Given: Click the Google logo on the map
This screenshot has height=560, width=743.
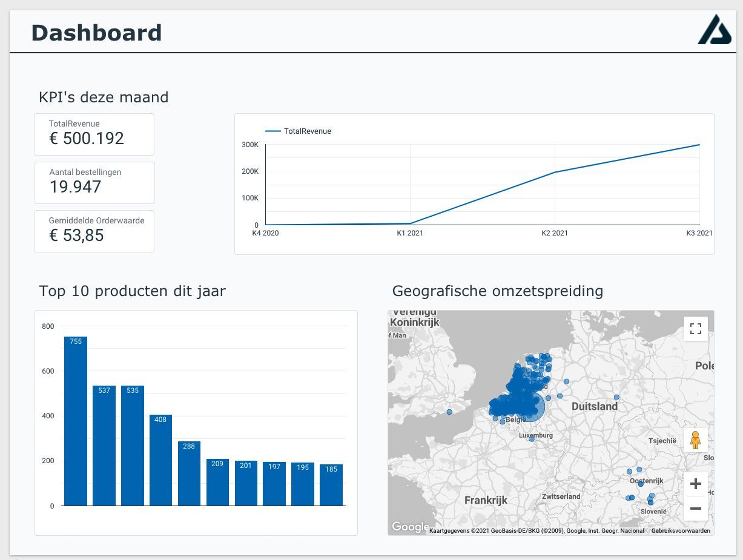Looking at the screenshot, I should 411,527.
